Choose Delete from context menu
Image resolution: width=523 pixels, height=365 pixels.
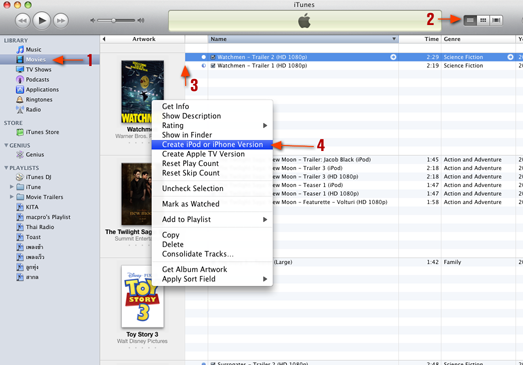pyautogui.click(x=212, y=245)
